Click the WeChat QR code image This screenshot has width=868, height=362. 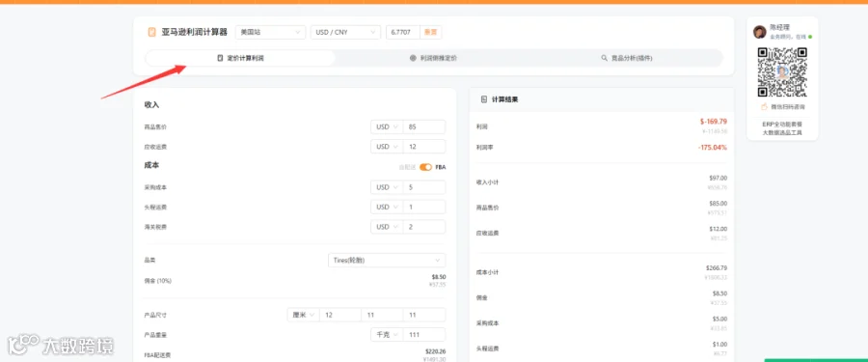(x=781, y=71)
